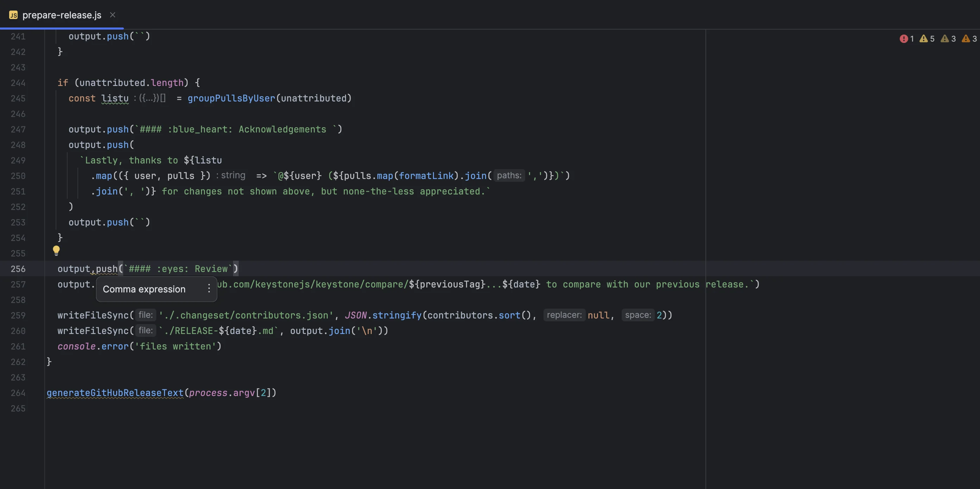Click the folded type hint '({...})[]' on line 245
980x489 pixels.
(x=152, y=98)
